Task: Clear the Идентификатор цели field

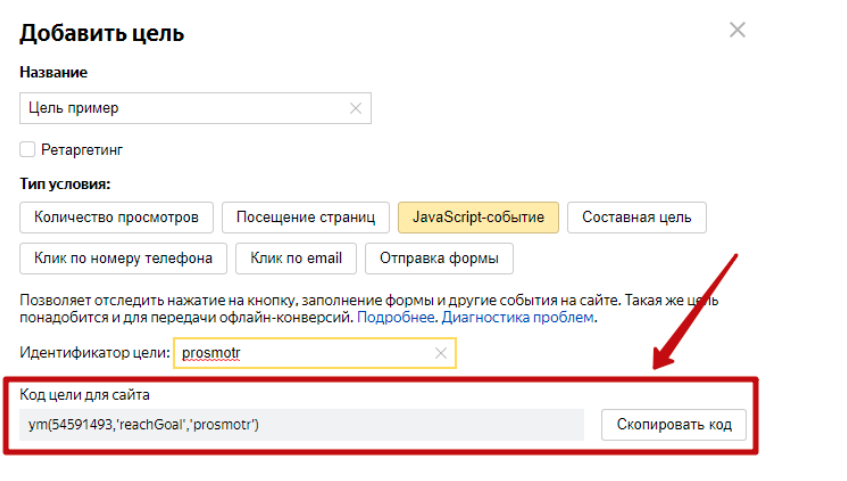Action: 441,353
